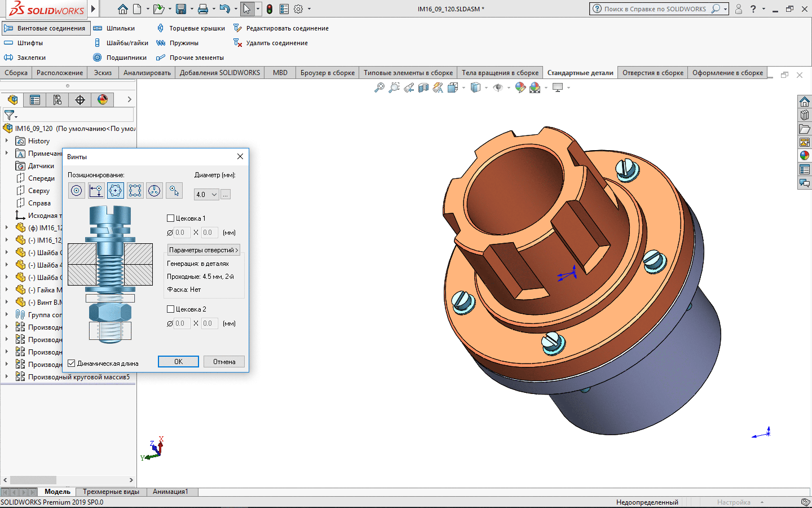Enable the Цековка 1 checkbox
Image resolution: width=812 pixels, height=508 pixels.
[171, 218]
